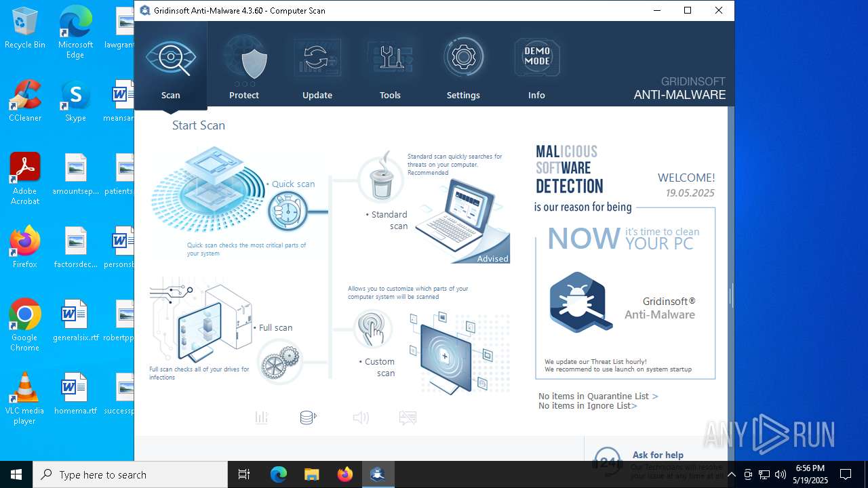
Task: Click Gridinsoft Anti-Malware taskbar button
Action: coord(378,474)
